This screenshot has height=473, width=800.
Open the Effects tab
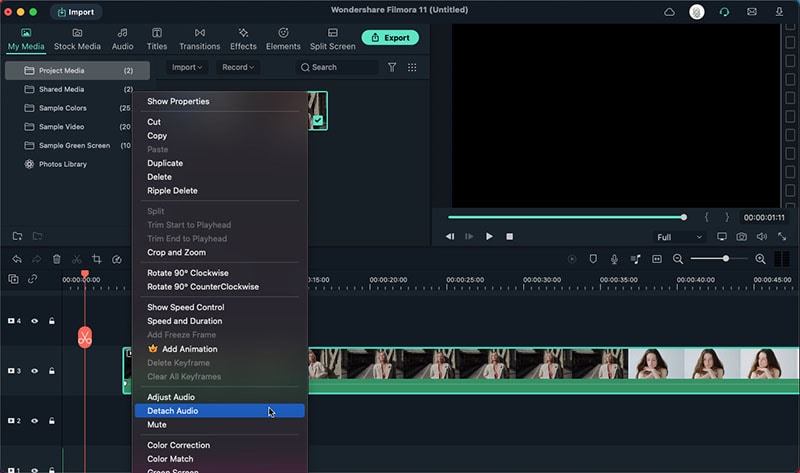[x=243, y=39]
